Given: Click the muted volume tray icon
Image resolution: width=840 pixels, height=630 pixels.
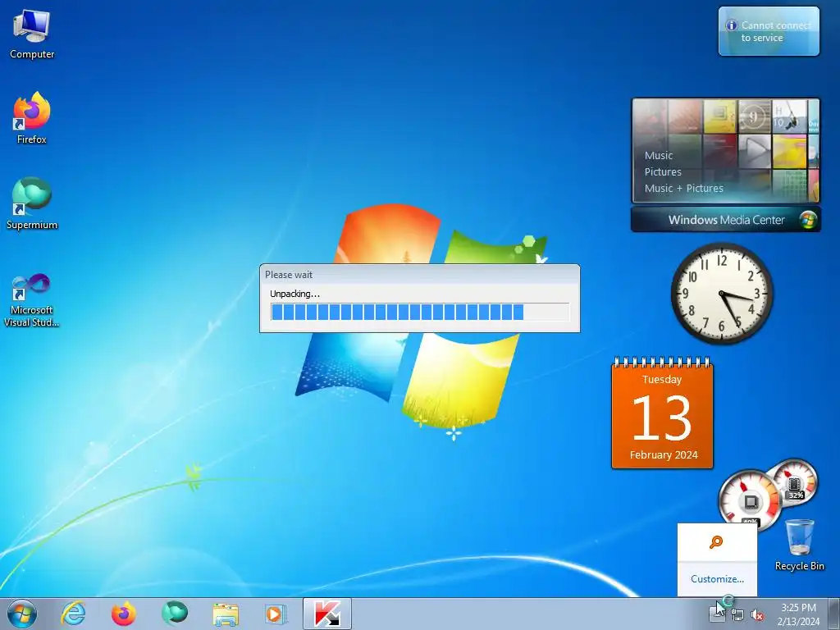Looking at the screenshot, I should [x=757, y=615].
